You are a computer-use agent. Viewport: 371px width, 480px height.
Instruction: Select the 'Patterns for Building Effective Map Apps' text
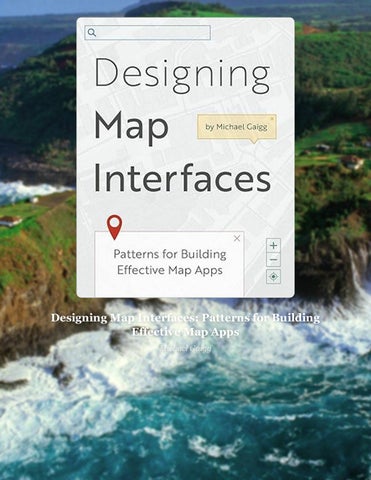(x=170, y=262)
